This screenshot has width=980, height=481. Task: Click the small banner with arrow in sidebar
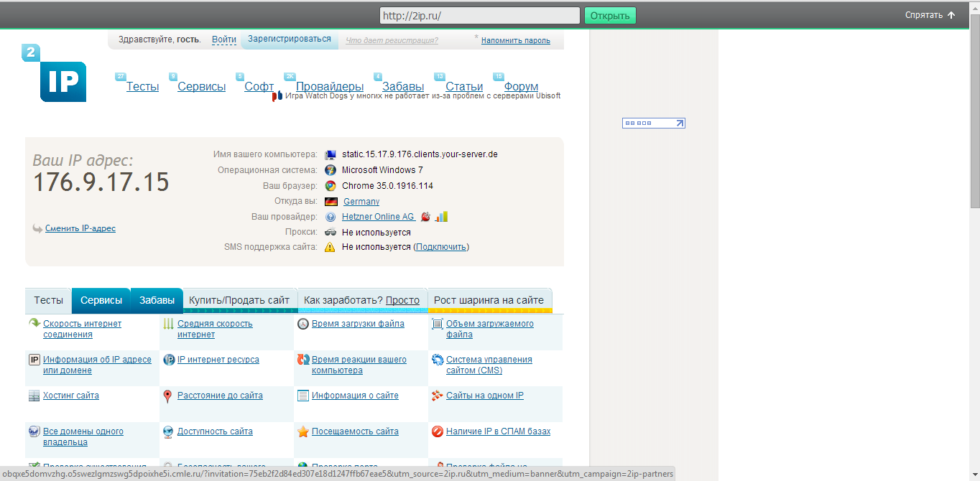click(x=653, y=123)
